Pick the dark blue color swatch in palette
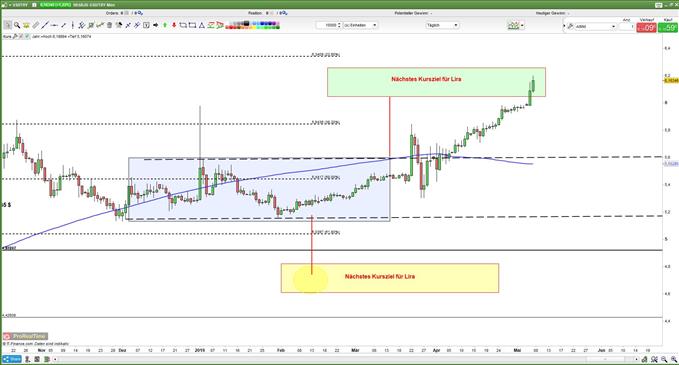Image resolution: width=679 pixels, height=365 pixels. (x=262, y=23)
